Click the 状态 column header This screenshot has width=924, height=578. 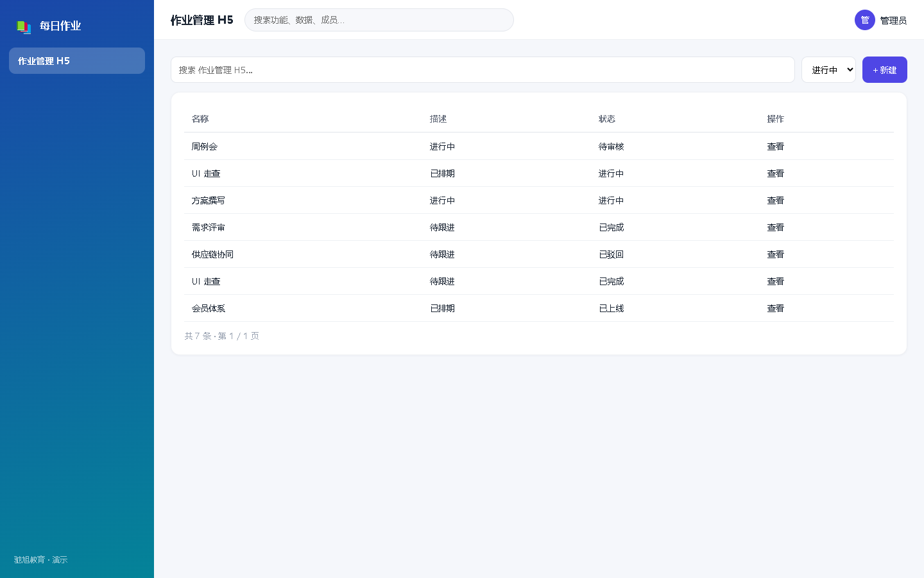tap(607, 119)
